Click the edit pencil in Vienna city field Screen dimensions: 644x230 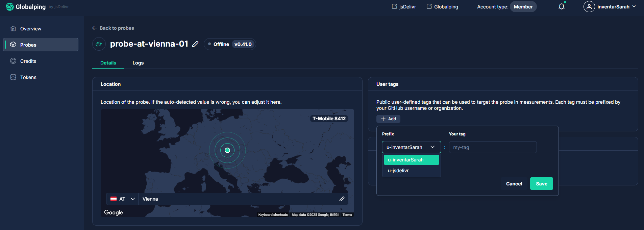[342, 199]
